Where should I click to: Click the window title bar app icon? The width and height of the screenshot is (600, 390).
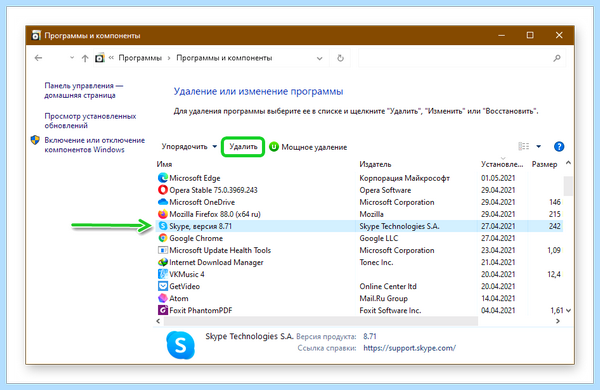tap(36, 36)
